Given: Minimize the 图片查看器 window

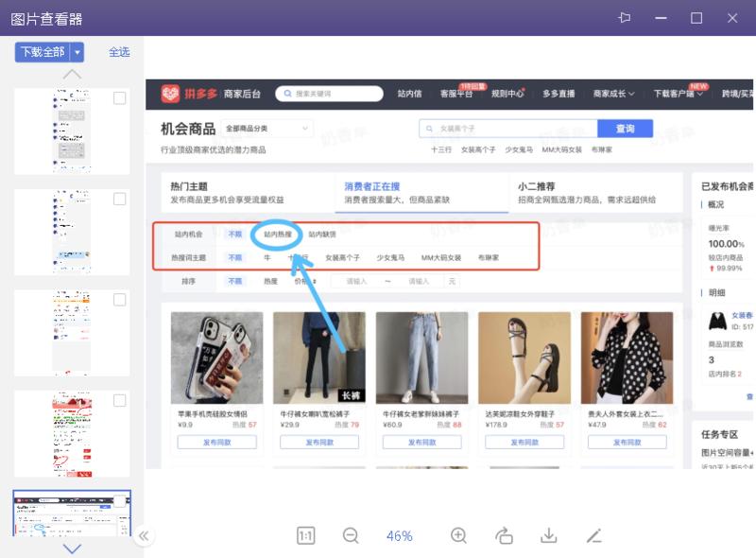Looking at the screenshot, I should pyautogui.click(x=661, y=18).
